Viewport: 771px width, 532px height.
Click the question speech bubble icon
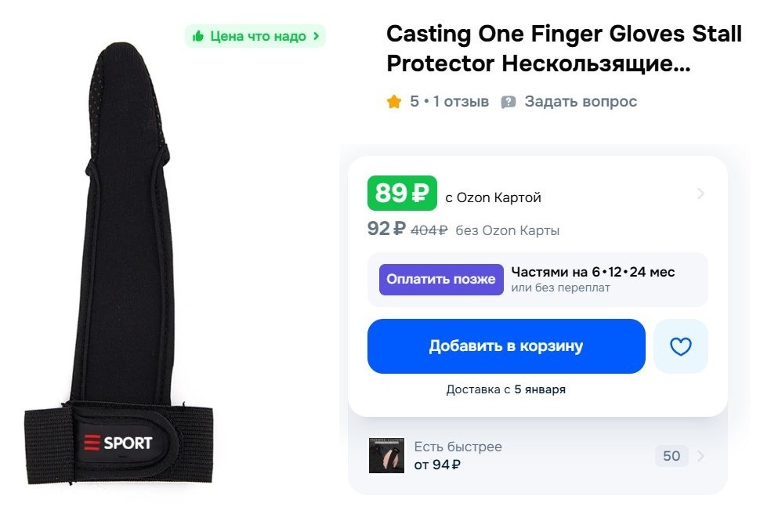pyautogui.click(x=509, y=102)
